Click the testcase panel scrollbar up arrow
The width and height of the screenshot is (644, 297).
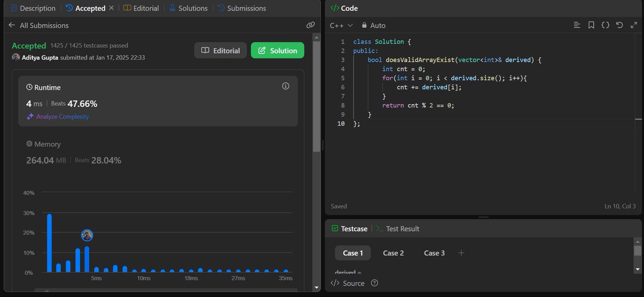(x=638, y=241)
